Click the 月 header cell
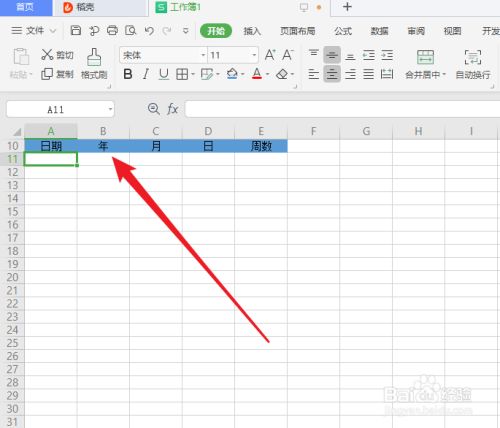This screenshot has width=500, height=428. 156,146
